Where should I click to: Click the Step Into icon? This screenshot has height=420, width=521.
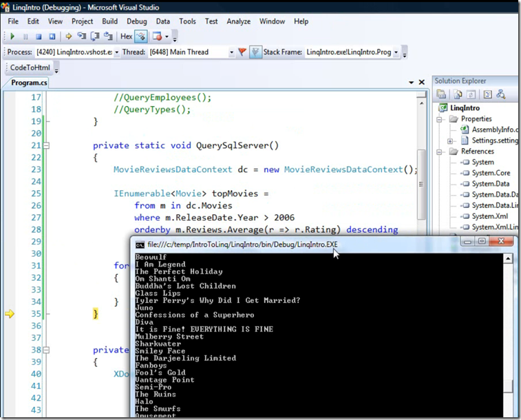click(x=82, y=36)
